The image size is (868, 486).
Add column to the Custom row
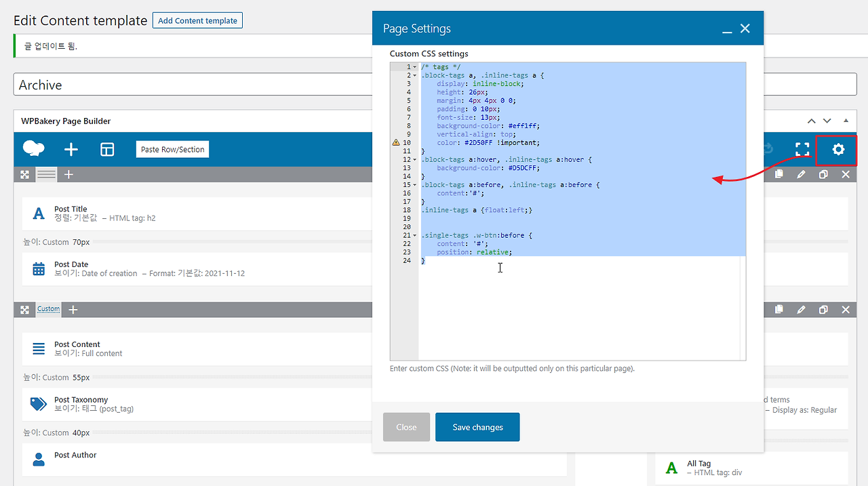[73, 310]
